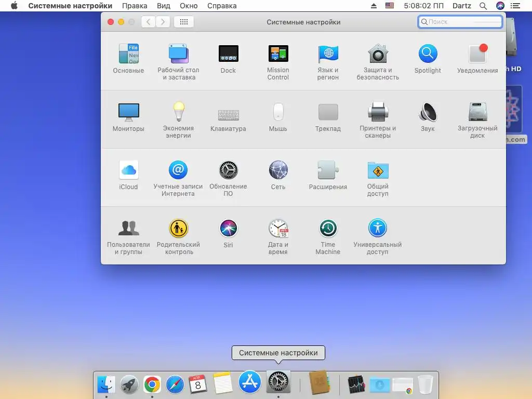The width and height of the screenshot is (532, 399).
Task: Open Activity Monitor in the Dock
Action: coord(356,384)
